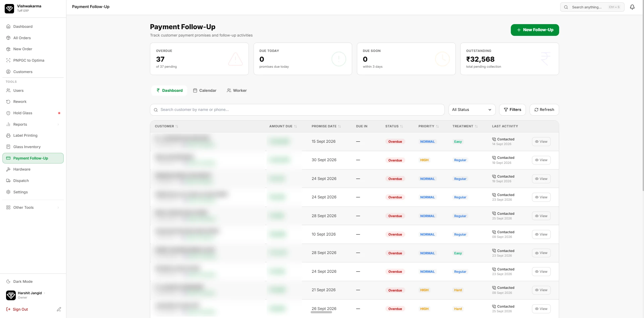The height and width of the screenshot is (318, 644).
Task: Click the Overdue summary card
Action: pyautogui.click(x=199, y=59)
